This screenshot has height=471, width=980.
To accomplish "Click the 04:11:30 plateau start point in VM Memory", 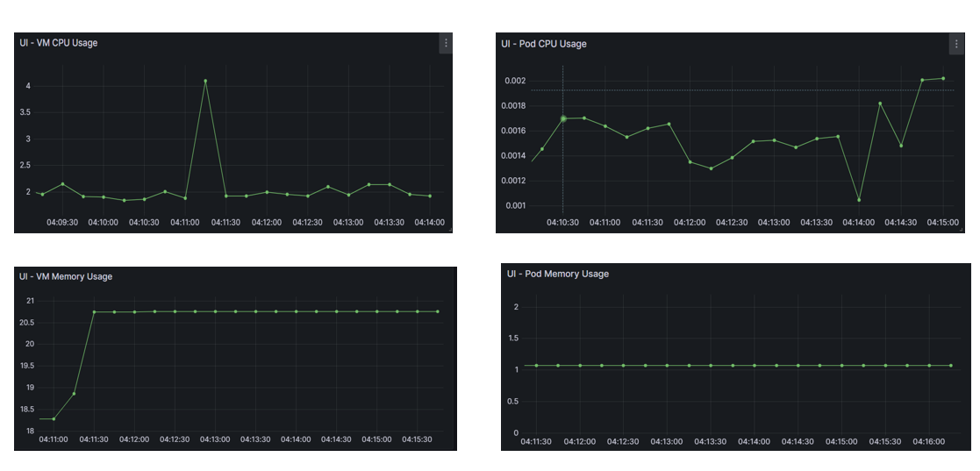I will pyautogui.click(x=94, y=311).
